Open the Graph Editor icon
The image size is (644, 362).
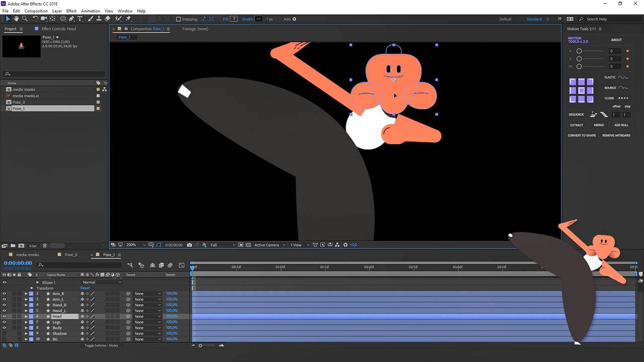tap(182, 265)
